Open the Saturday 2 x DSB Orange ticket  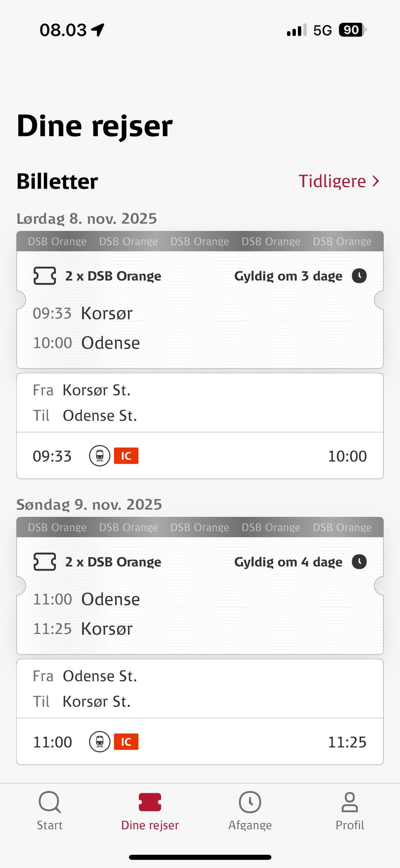(x=200, y=309)
